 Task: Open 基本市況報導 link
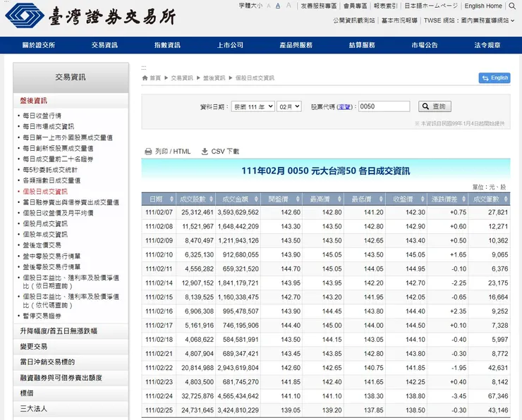tap(399, 20)
